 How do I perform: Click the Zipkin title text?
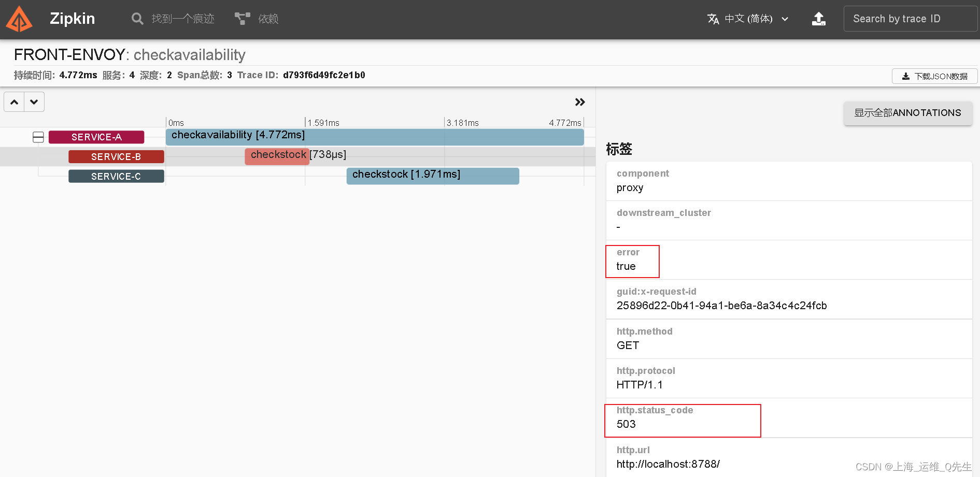pyautogui.click(x=72, y=19)
